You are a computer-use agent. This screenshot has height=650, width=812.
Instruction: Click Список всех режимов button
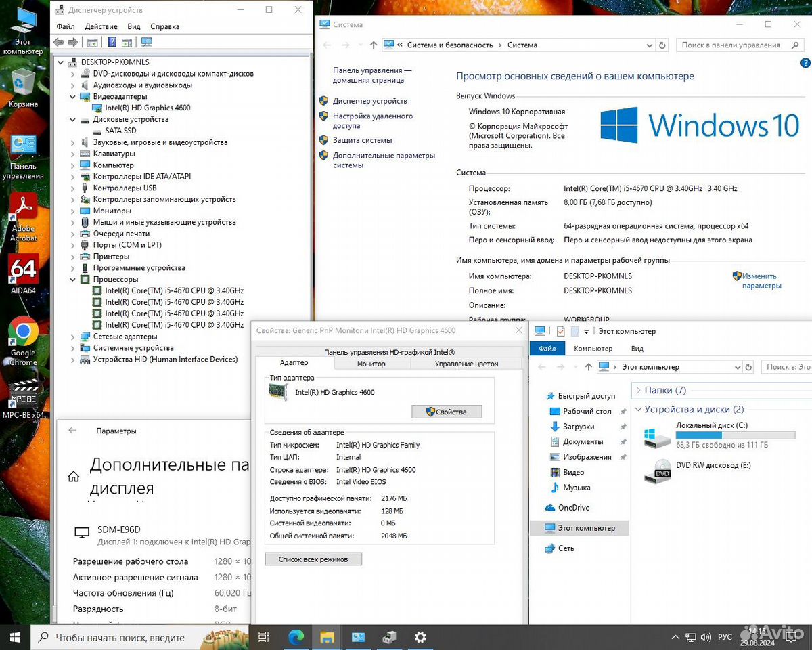click(x=313, y=559)
